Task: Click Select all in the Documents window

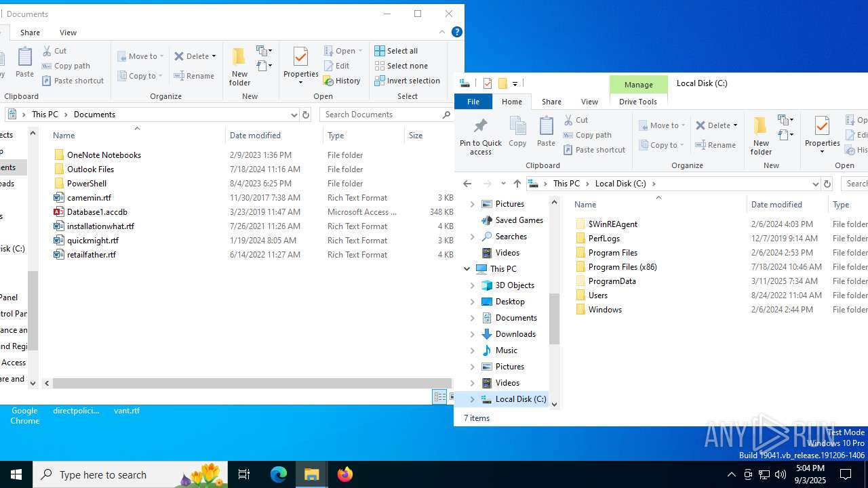Action: [x=396, y=51]
